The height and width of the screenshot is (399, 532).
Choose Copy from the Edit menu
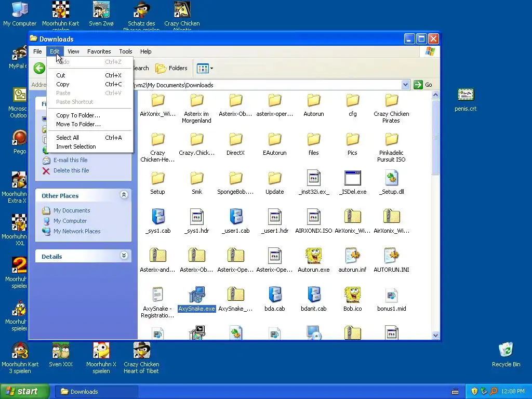coord(89,84)
